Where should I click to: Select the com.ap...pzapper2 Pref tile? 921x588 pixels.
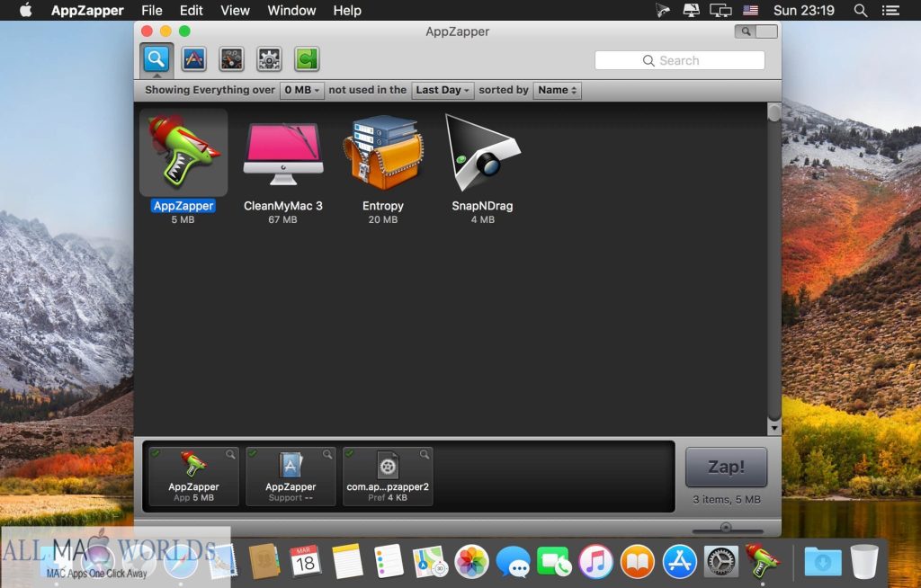(x=388, y=477)
